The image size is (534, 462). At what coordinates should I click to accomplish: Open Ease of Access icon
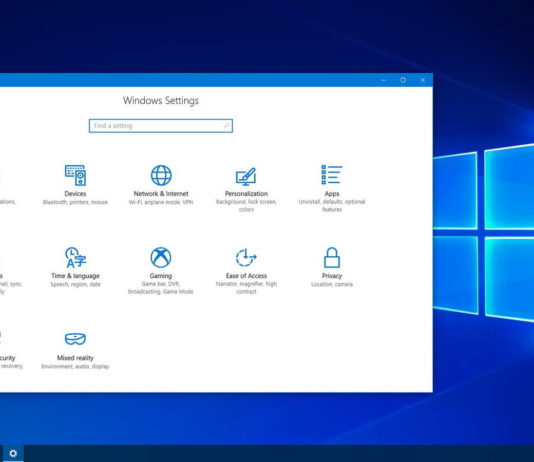click(246, 257)
